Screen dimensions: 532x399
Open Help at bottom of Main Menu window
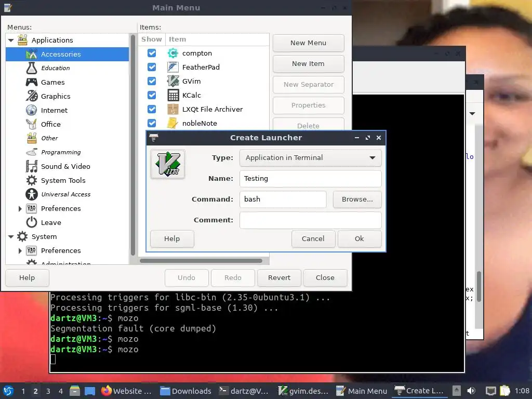click(27, 278)
